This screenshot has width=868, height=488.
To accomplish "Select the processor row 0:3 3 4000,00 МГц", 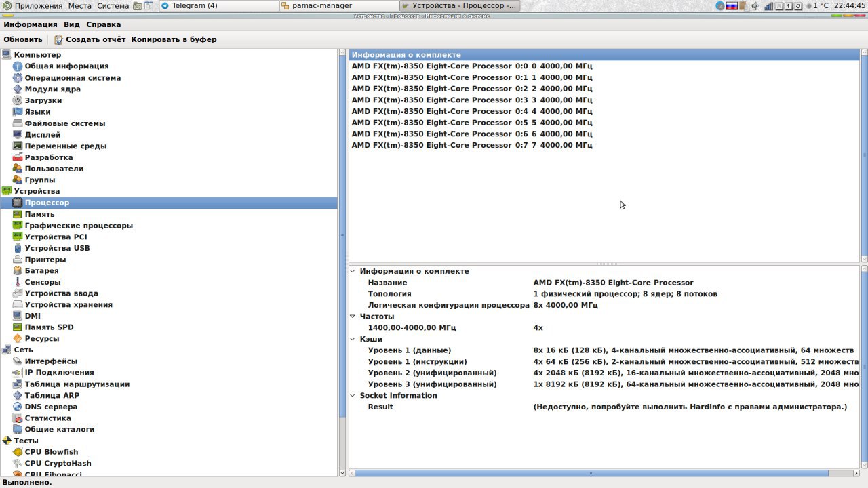I will tap(604, 100).
